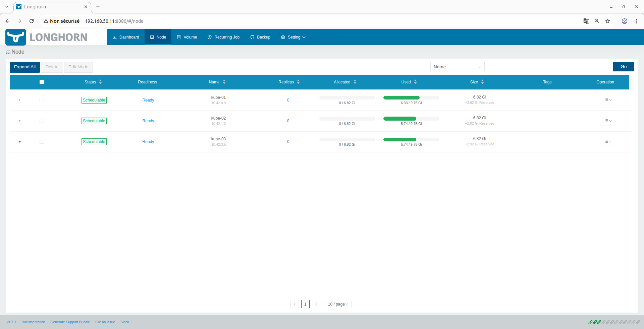
Task: Open the Google Translate icon in address bar
Action: coord(586,21)
